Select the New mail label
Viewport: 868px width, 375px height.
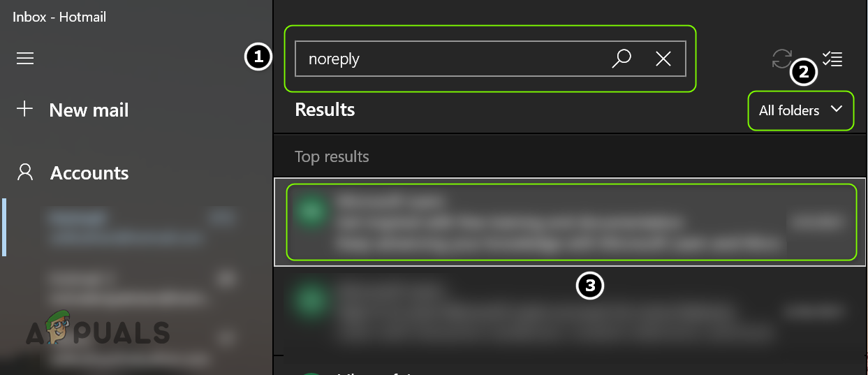click(89, 110)
